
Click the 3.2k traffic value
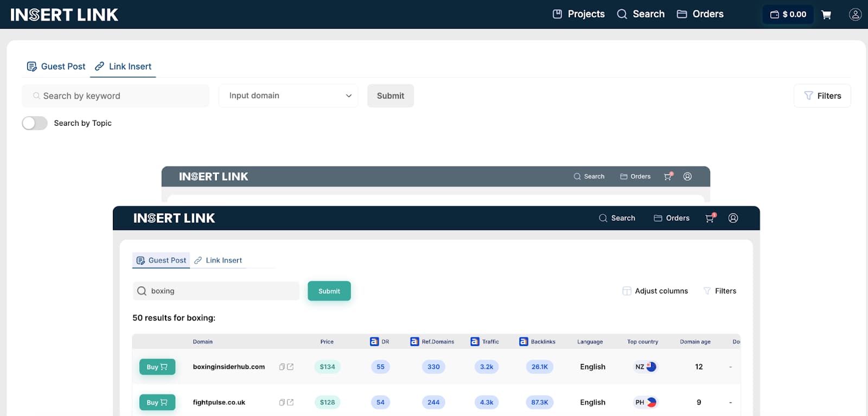coord(487,367)
